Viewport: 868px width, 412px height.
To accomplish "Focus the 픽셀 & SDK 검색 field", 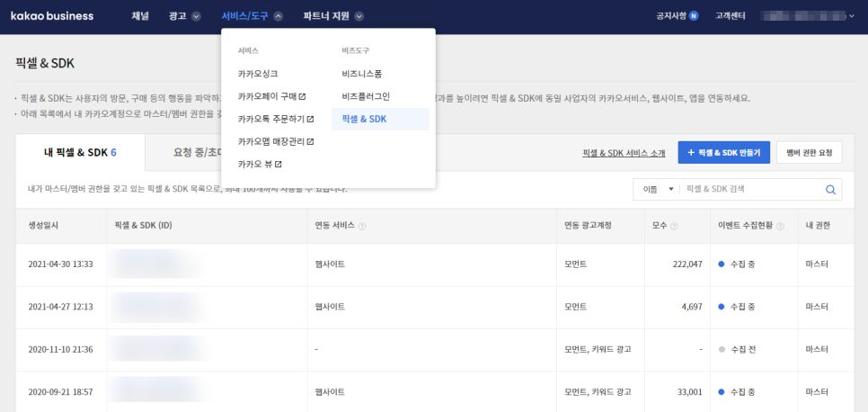I will (x=752, y=189).
